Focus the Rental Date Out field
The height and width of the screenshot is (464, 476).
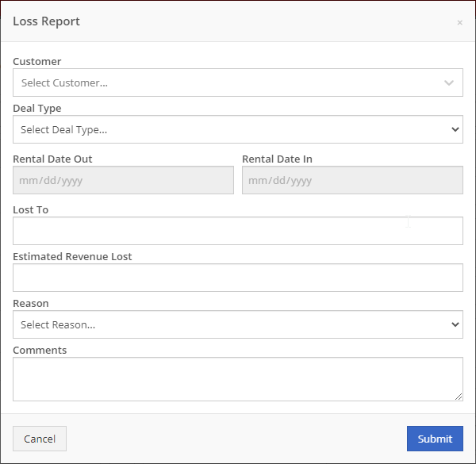point(123,180)
